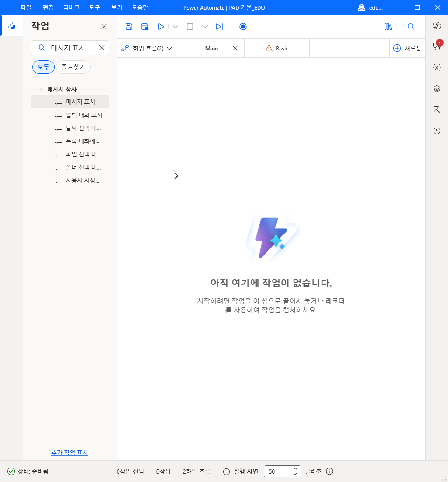
Task: Click the Save flow icon
Action: click(x=129, y=27)
